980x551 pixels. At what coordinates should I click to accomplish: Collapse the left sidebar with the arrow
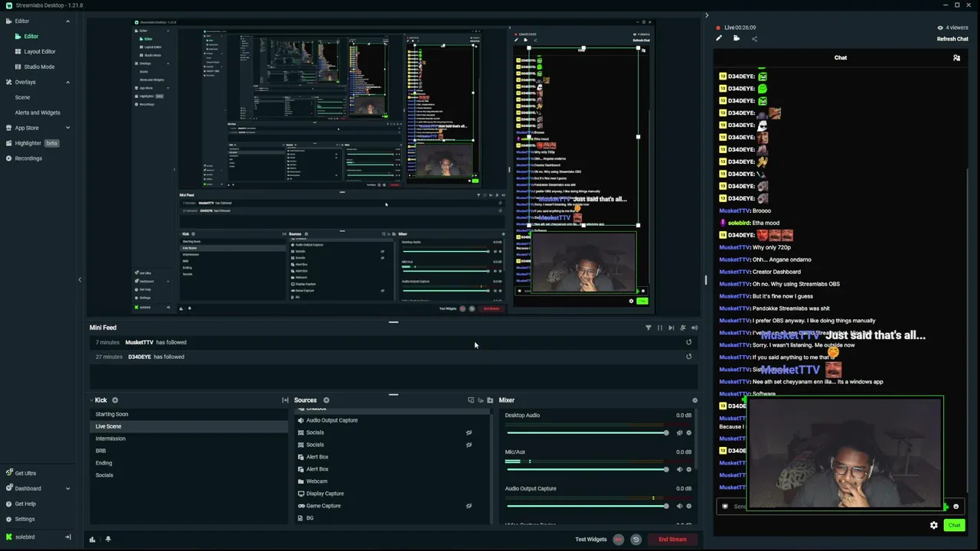pos(80,279)
